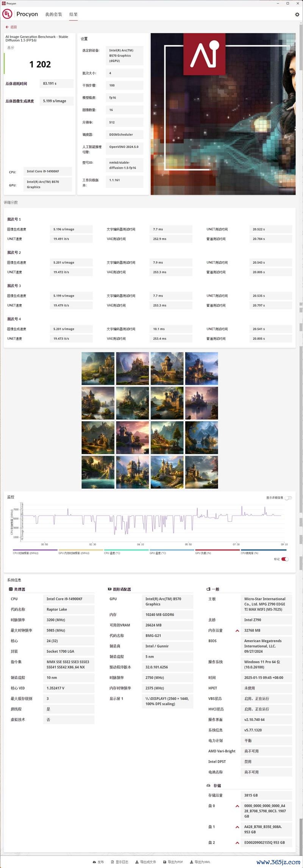Click the 发布 publish button
The width and height of the screenshot is (303, 868).
(x=98, y=862)
